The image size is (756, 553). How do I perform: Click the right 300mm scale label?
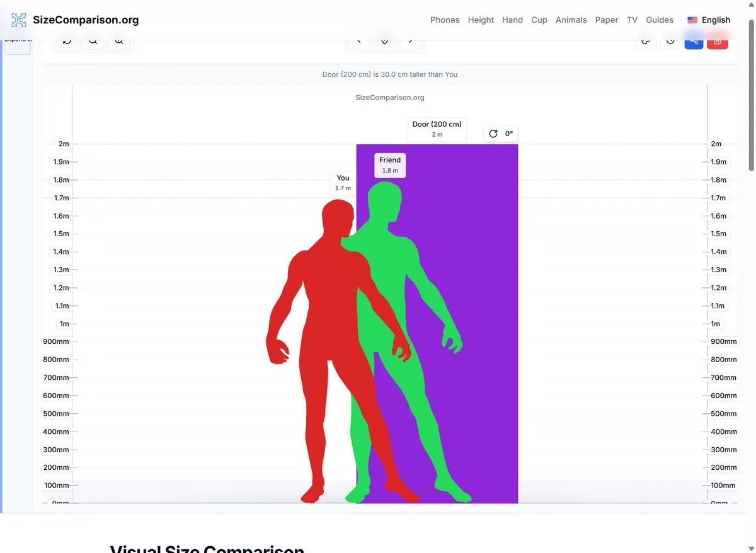(724, 450)
